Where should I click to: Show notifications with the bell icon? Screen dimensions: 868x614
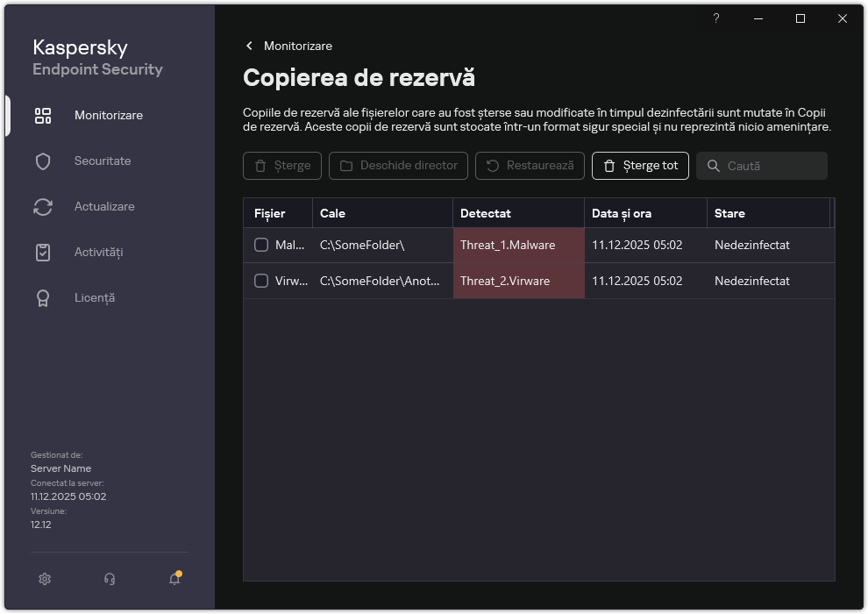tap(174, 579)
